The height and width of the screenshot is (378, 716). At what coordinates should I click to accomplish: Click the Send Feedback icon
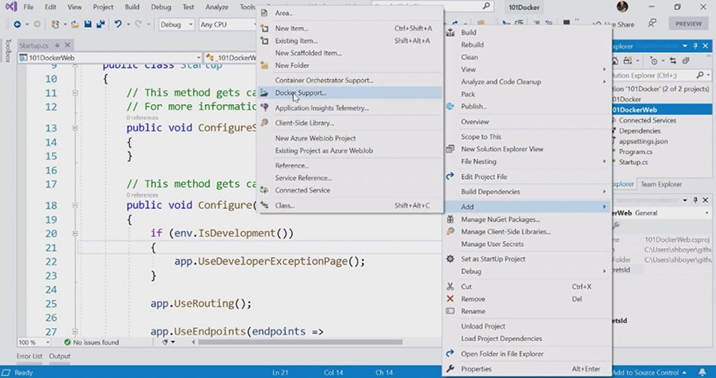pos(652,24)
